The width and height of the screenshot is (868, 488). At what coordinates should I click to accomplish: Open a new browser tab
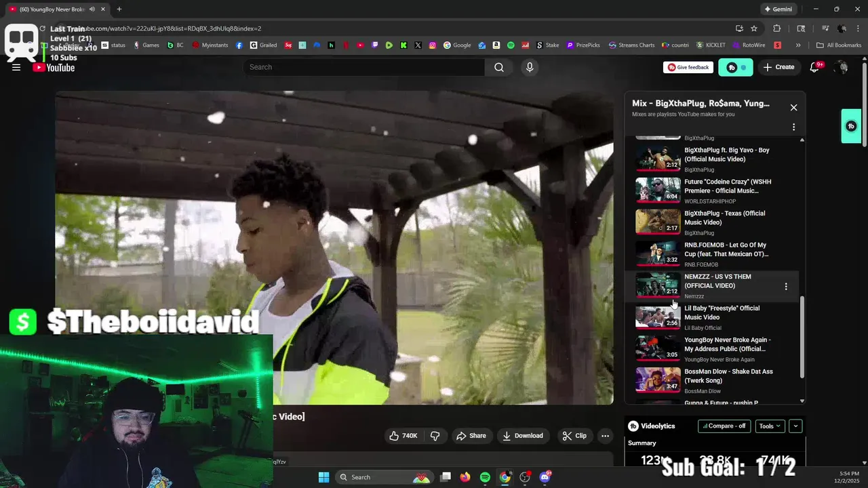(x=119, y=9)
